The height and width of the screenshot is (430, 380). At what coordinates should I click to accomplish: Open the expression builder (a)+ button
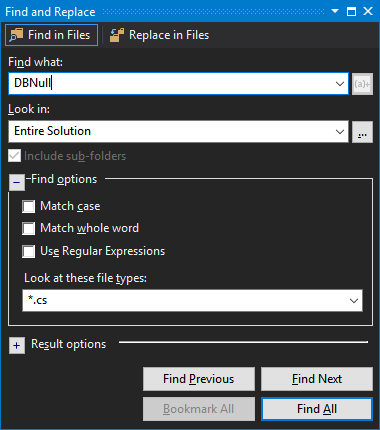pyautogui.click(x=362, y=84)
